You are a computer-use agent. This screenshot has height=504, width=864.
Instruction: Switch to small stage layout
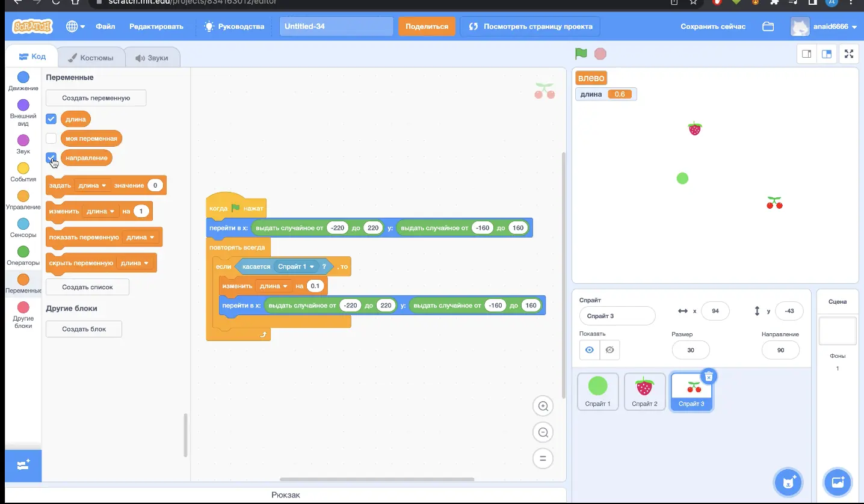click(x=807, y=54)
